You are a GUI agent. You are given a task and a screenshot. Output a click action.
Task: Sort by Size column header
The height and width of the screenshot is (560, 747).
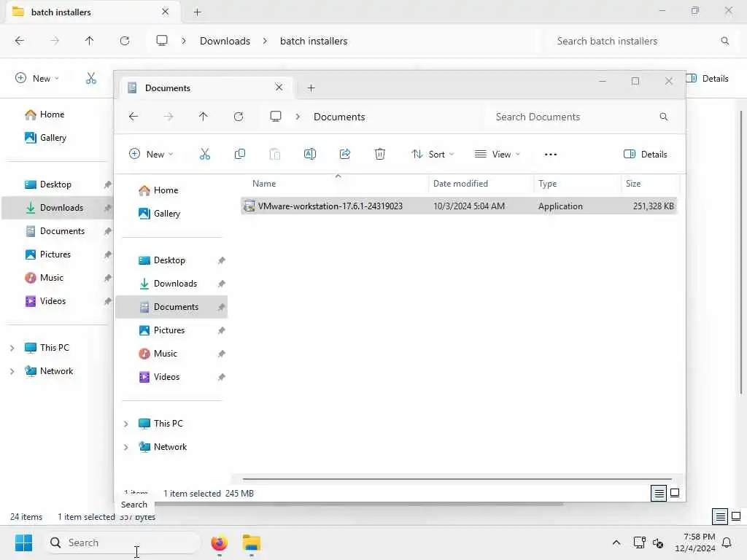(633, 184)
